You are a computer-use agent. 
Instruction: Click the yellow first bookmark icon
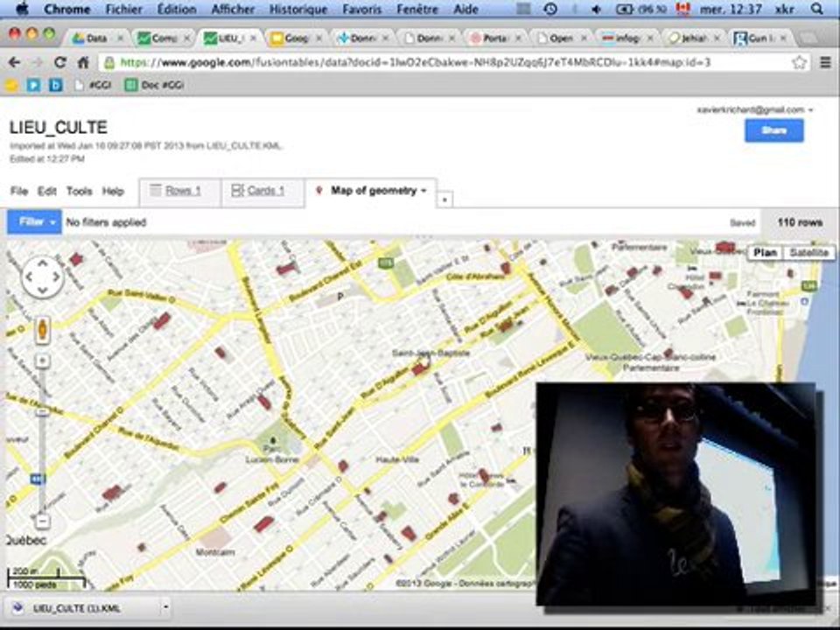tap(11, 85)
